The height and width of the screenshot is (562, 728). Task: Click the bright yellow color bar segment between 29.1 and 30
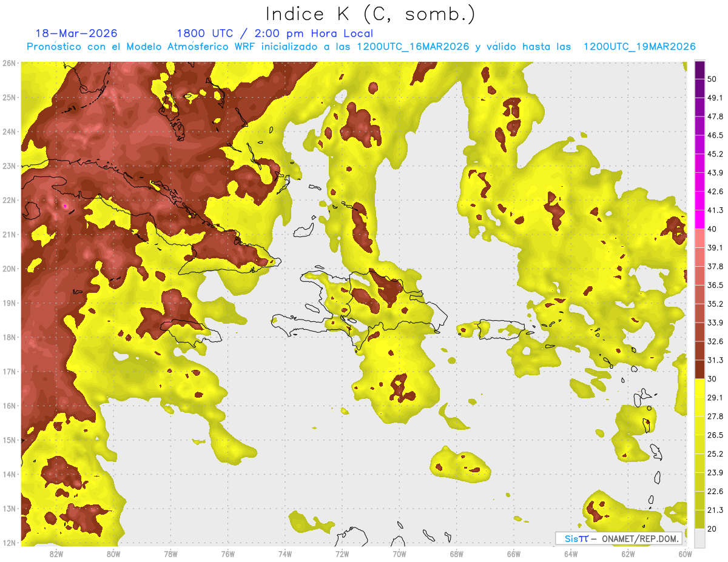click(699, 388)
